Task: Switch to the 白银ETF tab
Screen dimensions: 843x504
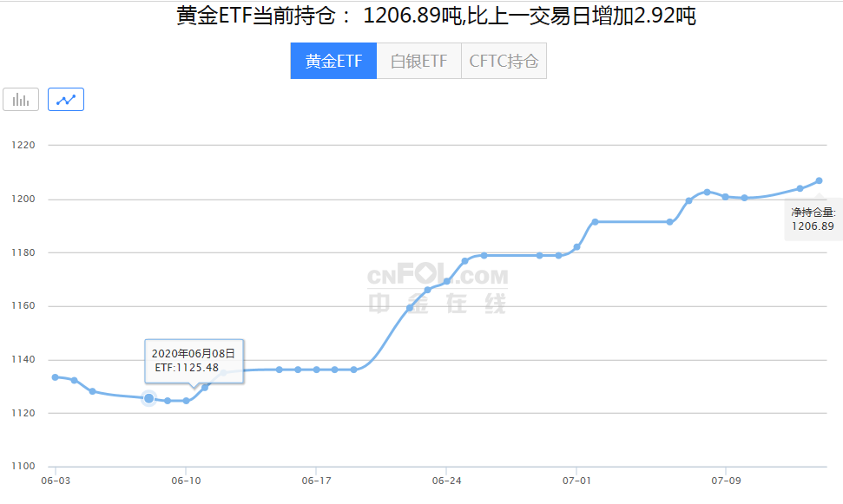Action: pyautogui.click(x=418, y=62)
